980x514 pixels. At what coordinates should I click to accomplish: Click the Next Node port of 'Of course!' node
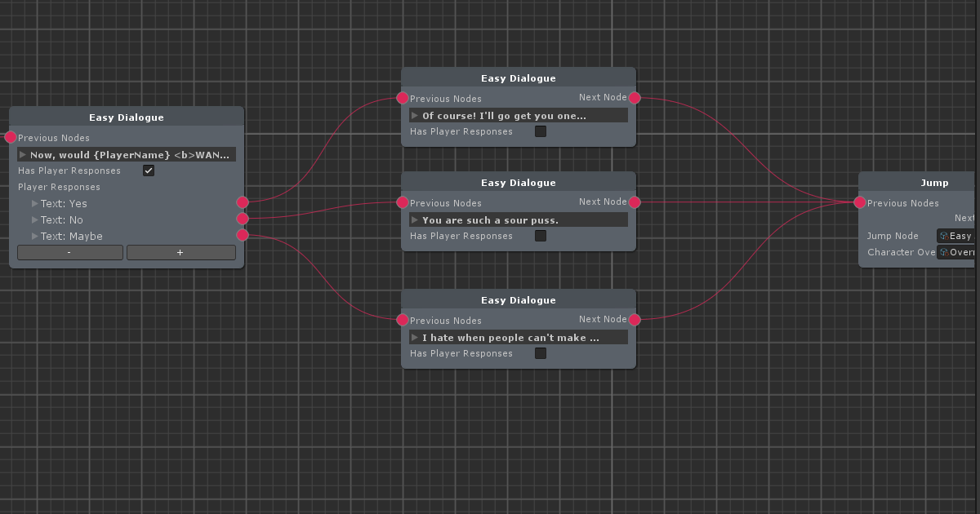pos(635,98)
